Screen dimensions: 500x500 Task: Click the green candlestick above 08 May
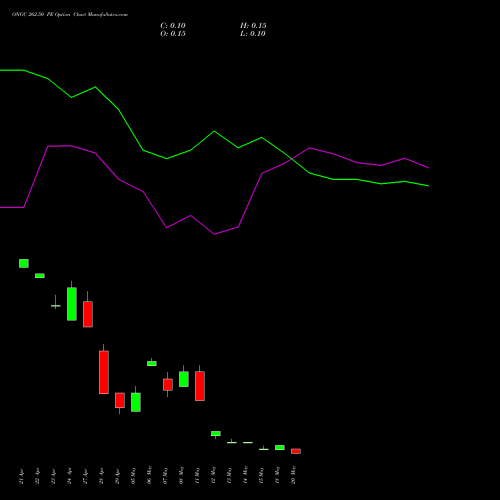pyautogui.click(x=184, y=379)
